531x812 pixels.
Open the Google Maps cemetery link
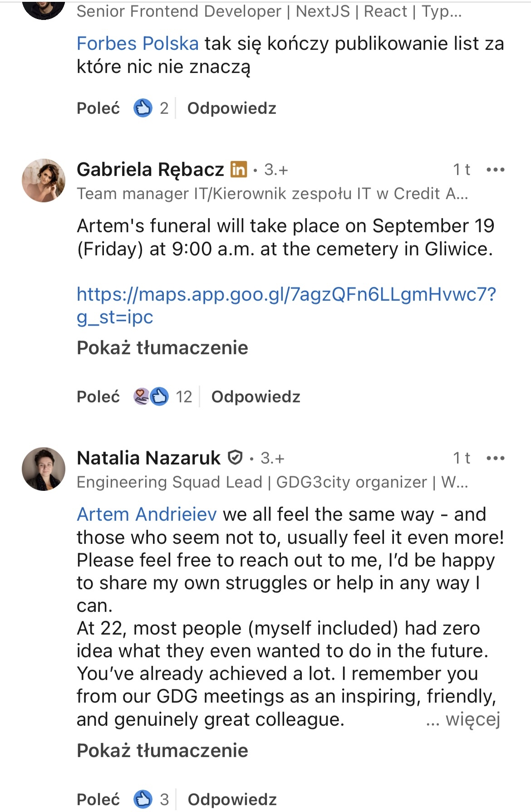coord(286,295)
